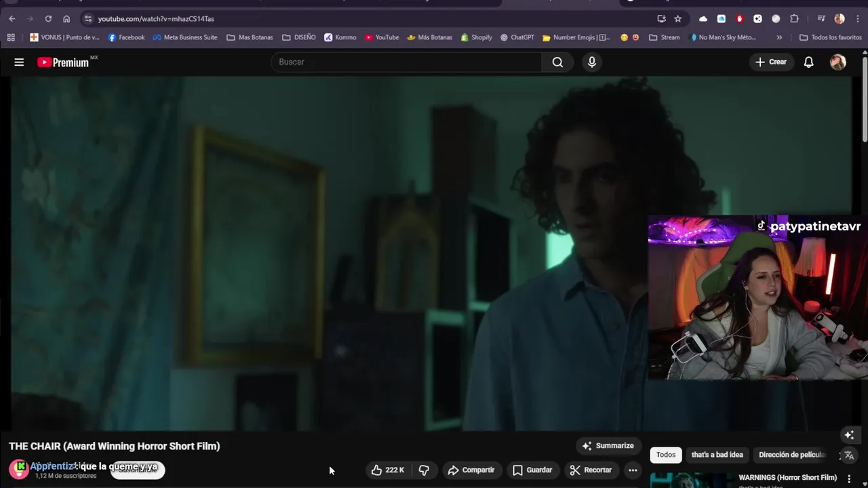Screen dimensions: 868x488
Task: Open the Facebook bookmark
Action: coord(126,37)
